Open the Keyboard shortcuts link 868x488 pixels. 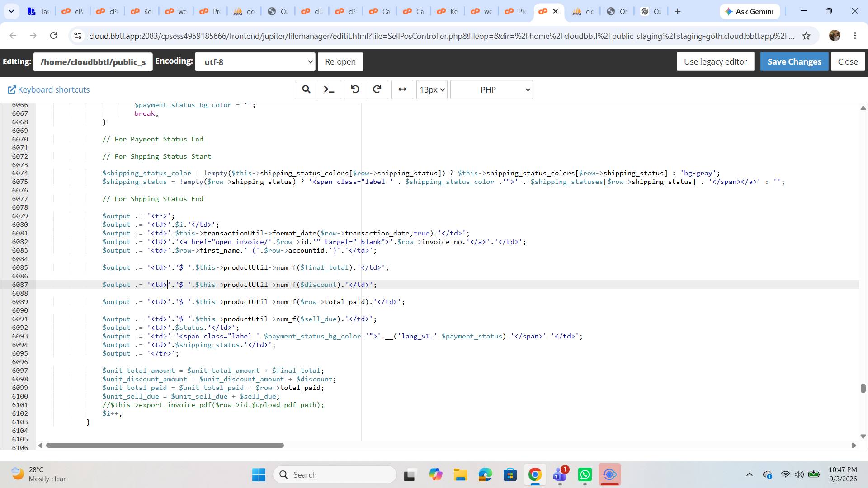(49, 89)
